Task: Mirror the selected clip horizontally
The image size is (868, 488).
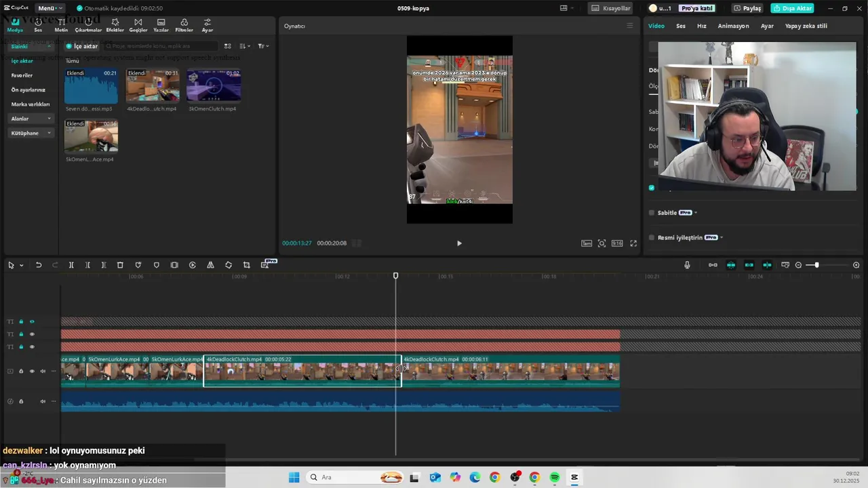Action: 210,265
